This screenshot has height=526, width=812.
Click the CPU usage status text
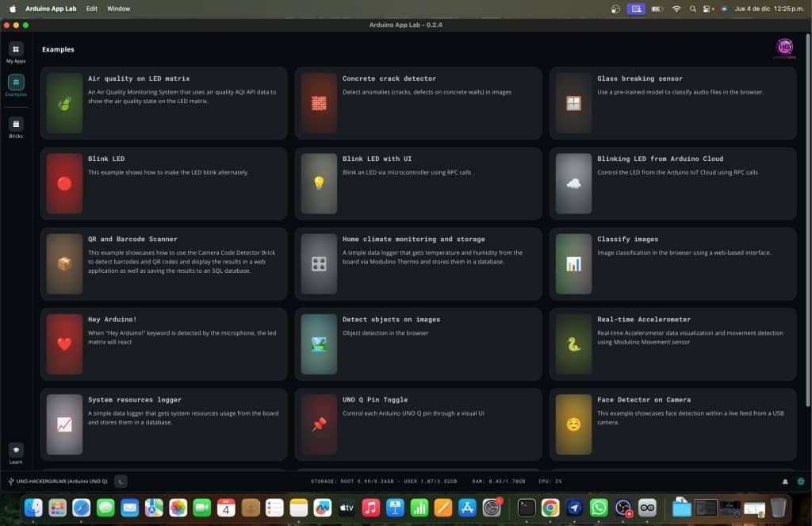550,482
